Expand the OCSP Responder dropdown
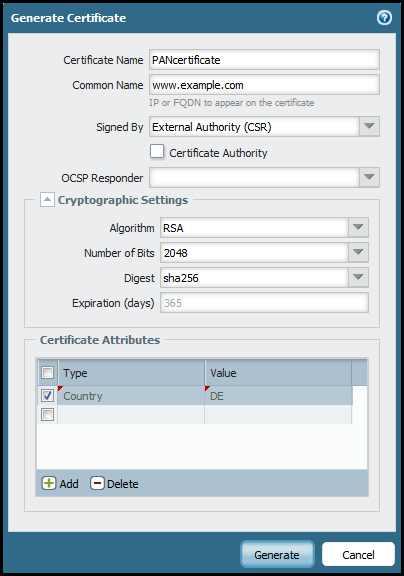The width and height of the screenshot is (404, 576). [369, 177]
